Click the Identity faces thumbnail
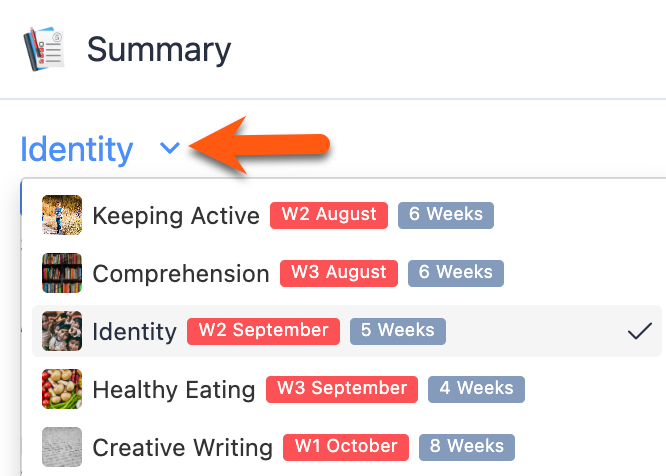This screenshot has width=666, height=476. [62, 331]
